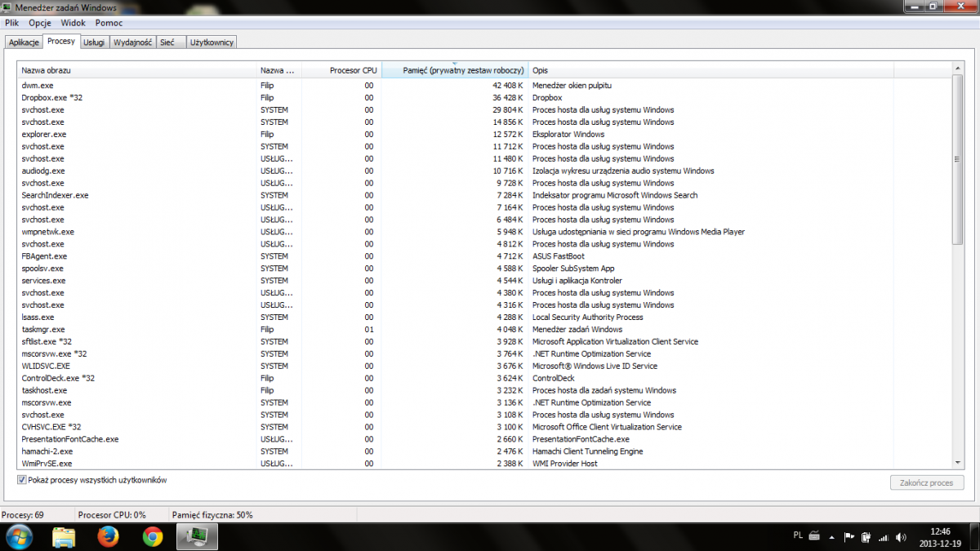Click the keyboard icon in the language bar

[814, 536]
